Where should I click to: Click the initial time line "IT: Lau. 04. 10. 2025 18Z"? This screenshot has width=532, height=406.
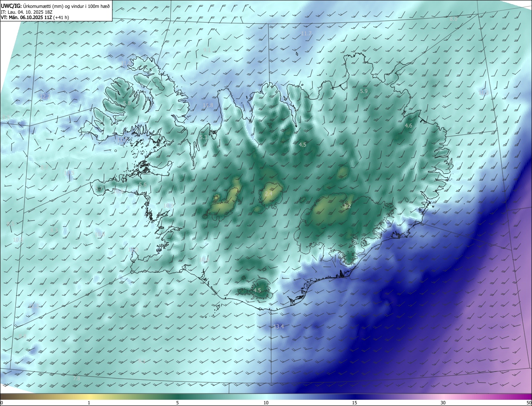(27, 12)
